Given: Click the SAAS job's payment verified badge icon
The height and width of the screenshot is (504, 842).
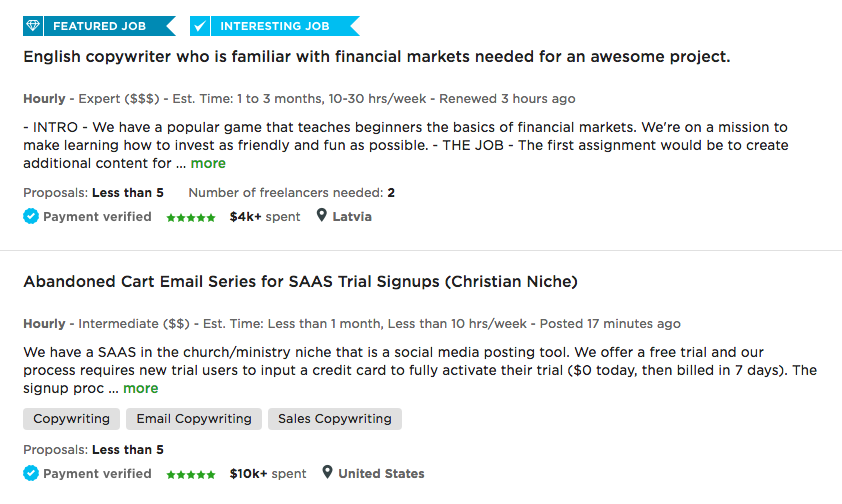Looking at the screenshot, I should (31, 473).
